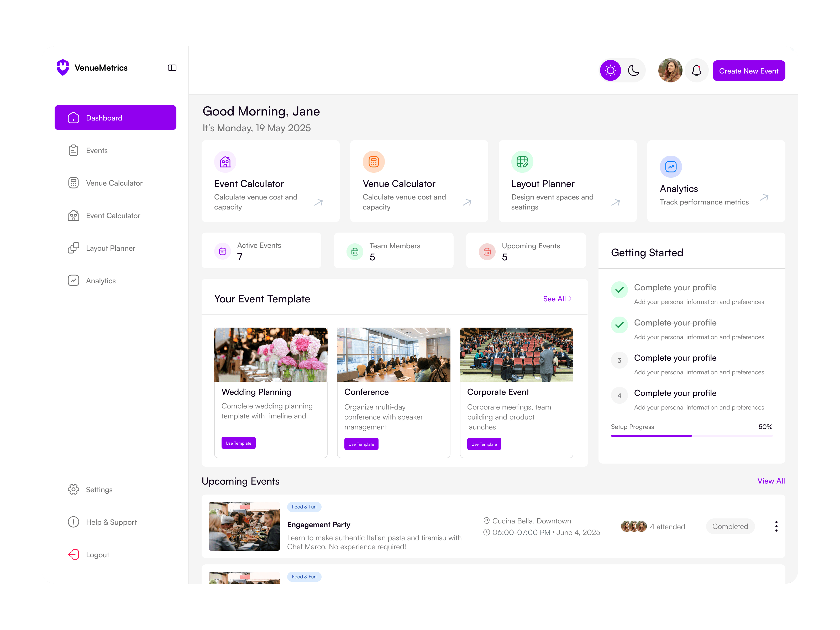Viewport: 840px width, 630px height.
Task: Open Analytics card arrow
Action: tap(764, 197)
